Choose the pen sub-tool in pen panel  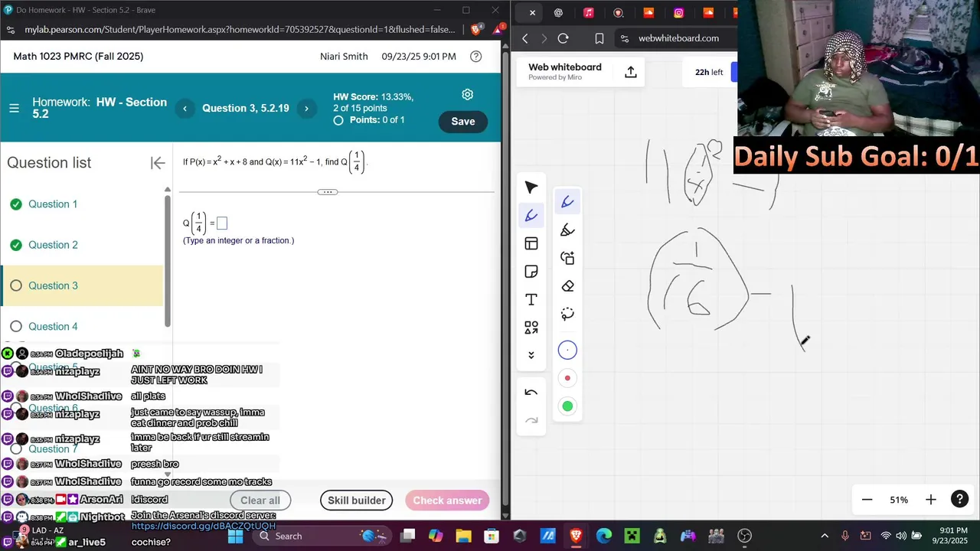pos(567,202)
